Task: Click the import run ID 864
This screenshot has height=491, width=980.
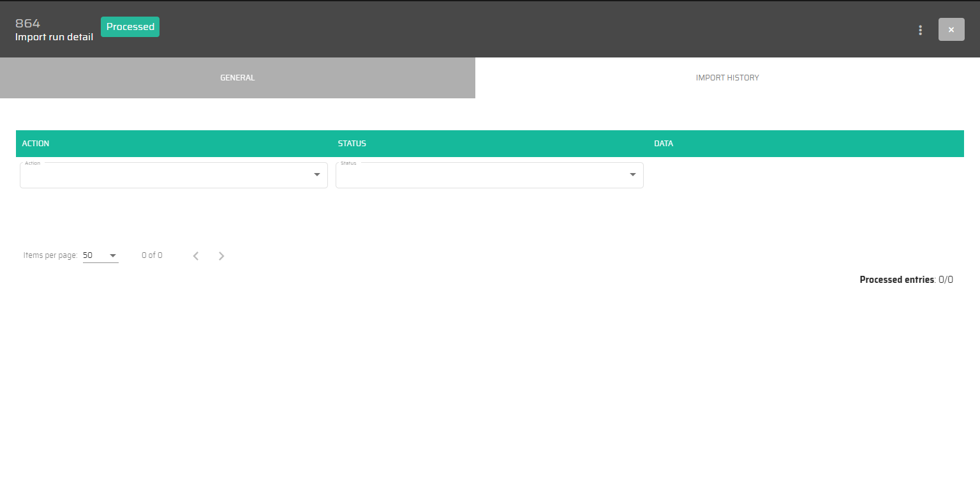Action: pyautogui.click(x=27, y=24)
